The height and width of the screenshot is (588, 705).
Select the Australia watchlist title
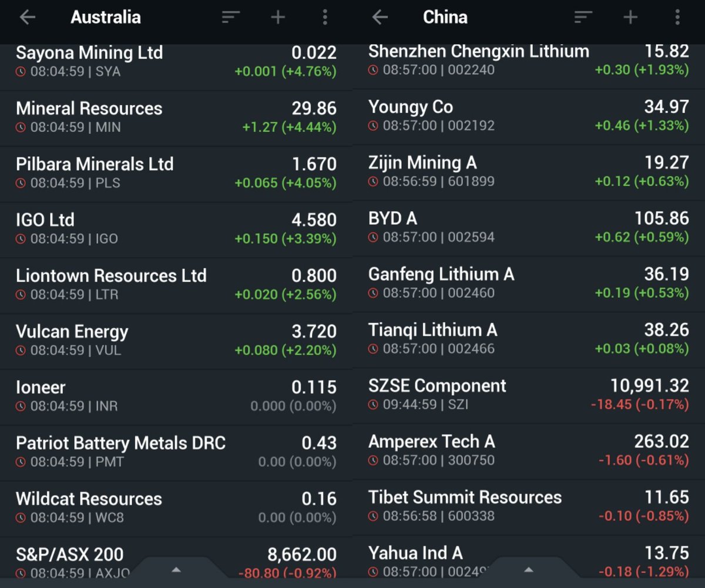click(x=105, y=17)
